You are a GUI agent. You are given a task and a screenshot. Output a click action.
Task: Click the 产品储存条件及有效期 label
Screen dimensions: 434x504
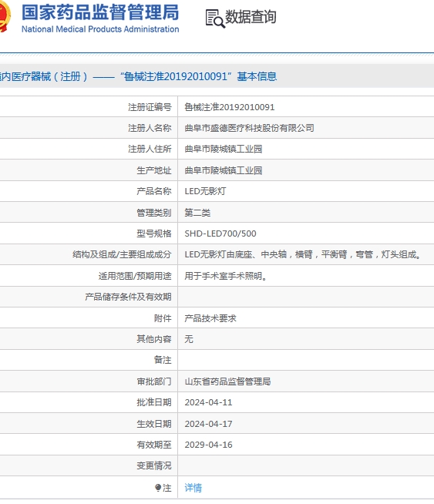pyautogui.click(x=128, y=297)
